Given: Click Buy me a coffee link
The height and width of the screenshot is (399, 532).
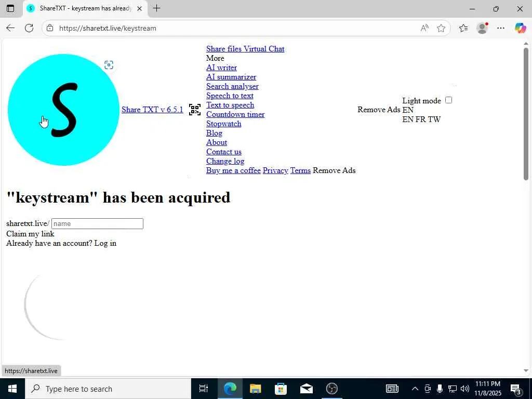Looking at the screenshot, I should coord(233,170).
